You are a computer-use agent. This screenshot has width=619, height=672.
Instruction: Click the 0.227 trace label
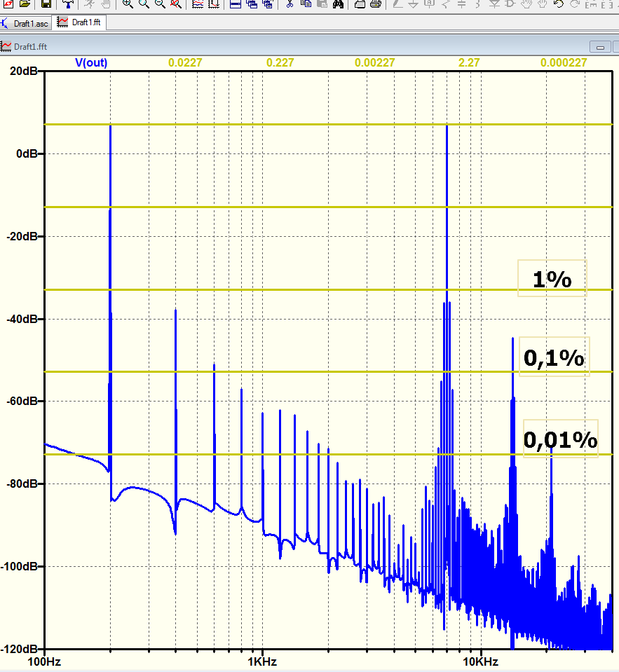(x=280, y=62)
